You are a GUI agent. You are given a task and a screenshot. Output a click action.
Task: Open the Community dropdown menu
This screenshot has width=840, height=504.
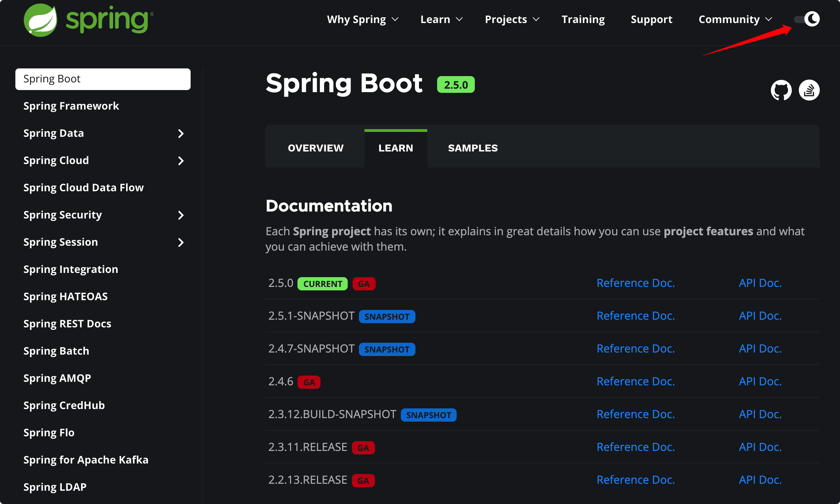[735, 19]
